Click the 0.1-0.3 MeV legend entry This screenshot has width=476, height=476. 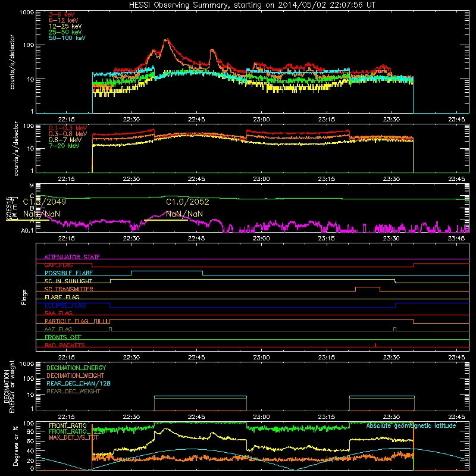(68, 128)
